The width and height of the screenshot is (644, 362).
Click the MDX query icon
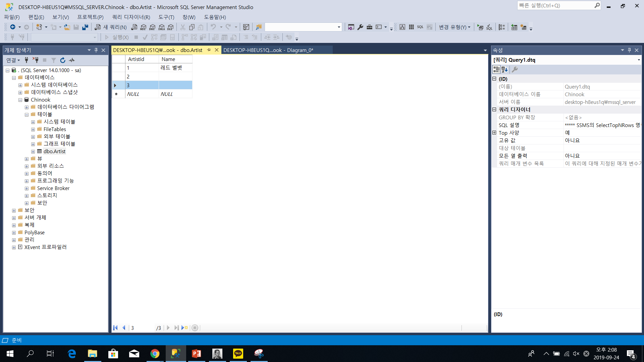[x=143, y=27]
